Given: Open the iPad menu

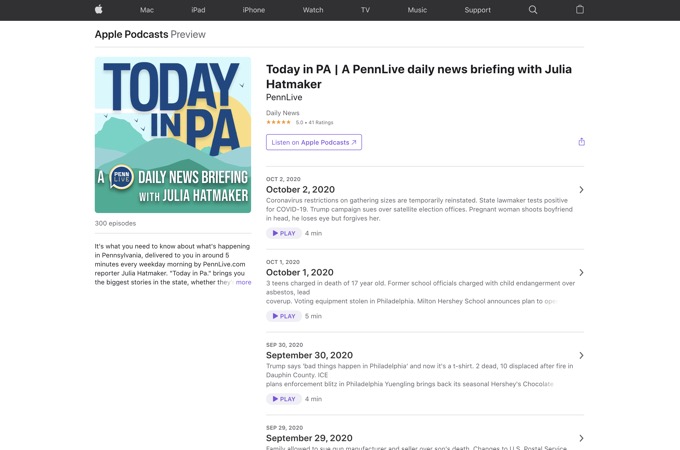Looking at the screenshot, I should click(x=198, y=10).
